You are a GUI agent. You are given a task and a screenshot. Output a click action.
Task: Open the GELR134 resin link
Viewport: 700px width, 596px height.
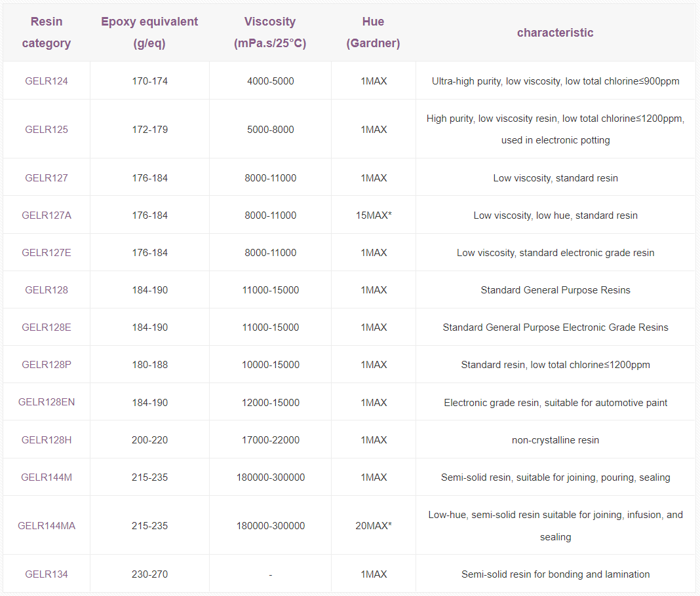pos(47,574)
